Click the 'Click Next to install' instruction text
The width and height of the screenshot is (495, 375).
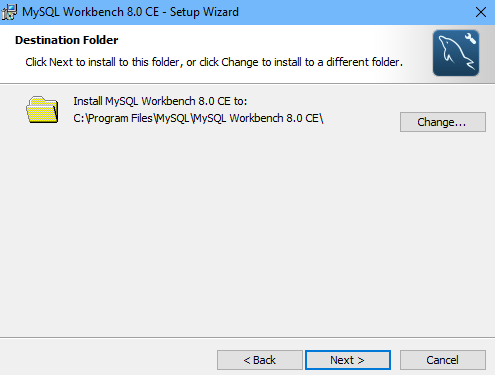pyautogui.click(x=214, y=62)
